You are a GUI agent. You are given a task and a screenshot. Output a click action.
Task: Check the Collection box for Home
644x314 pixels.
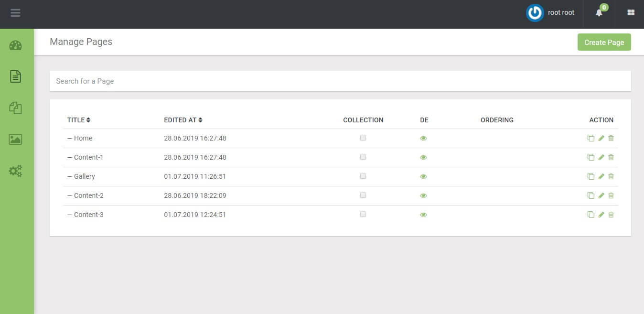click(363, 138)
